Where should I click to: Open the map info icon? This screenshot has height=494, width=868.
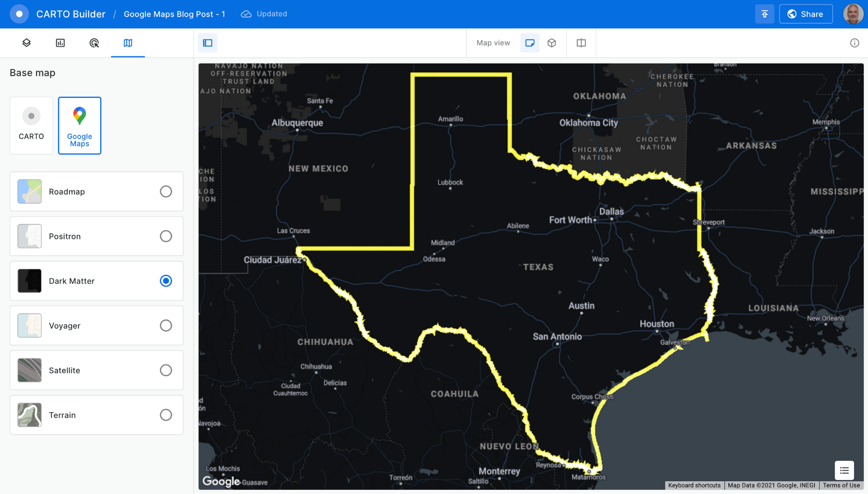tap(855, 43)
